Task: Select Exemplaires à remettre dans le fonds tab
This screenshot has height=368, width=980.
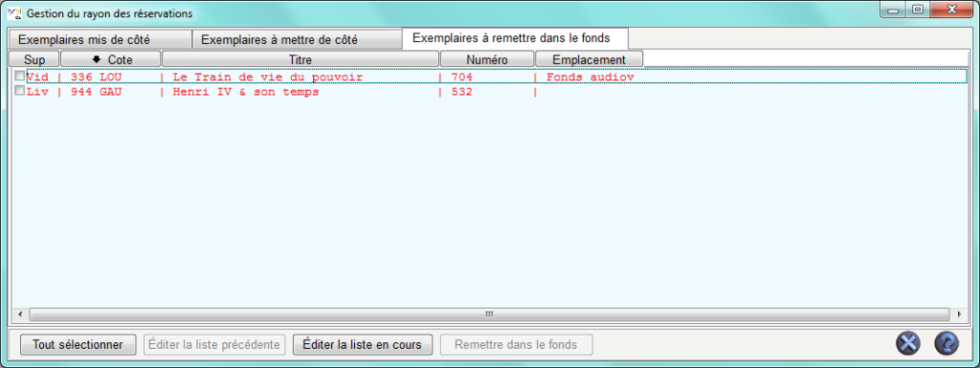Action: (515, 38)
